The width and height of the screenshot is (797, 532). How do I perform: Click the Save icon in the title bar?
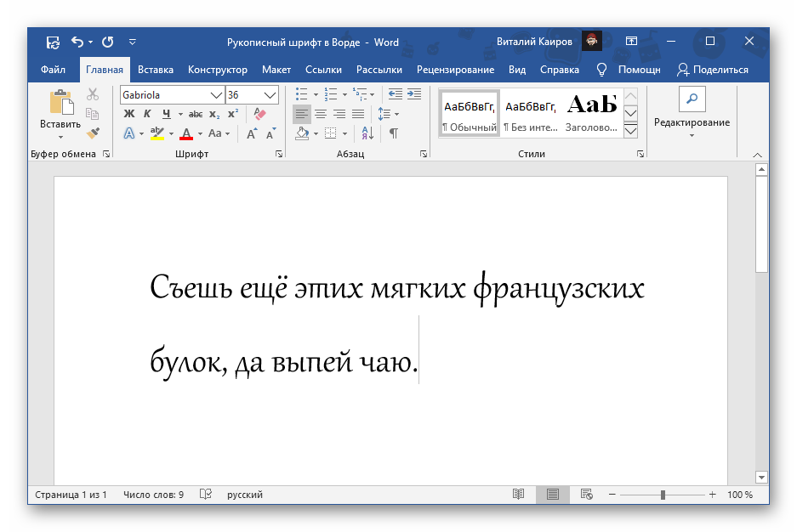pos(53,42)
